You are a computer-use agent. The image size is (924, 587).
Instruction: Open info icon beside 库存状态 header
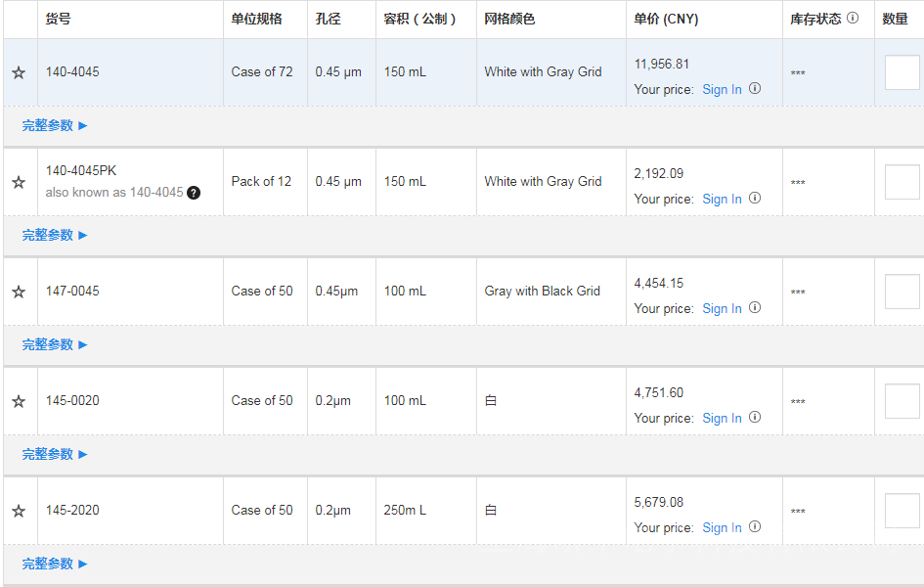click(x=853, y=18)
